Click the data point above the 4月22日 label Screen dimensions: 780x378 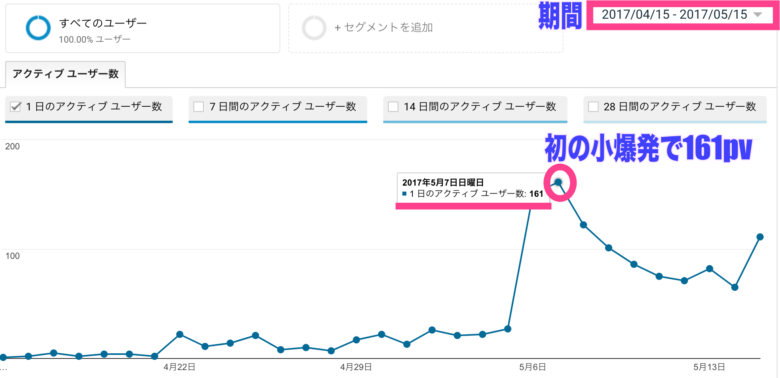coord(180,334)
